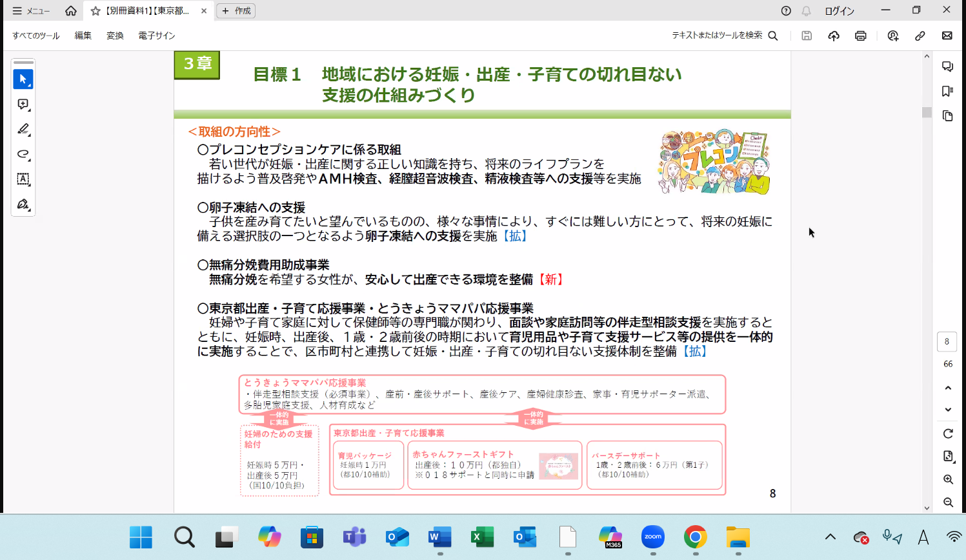Open the bookmarks panel icon
The width and height of the screenshot is (966, 560).
coord(947,91)
